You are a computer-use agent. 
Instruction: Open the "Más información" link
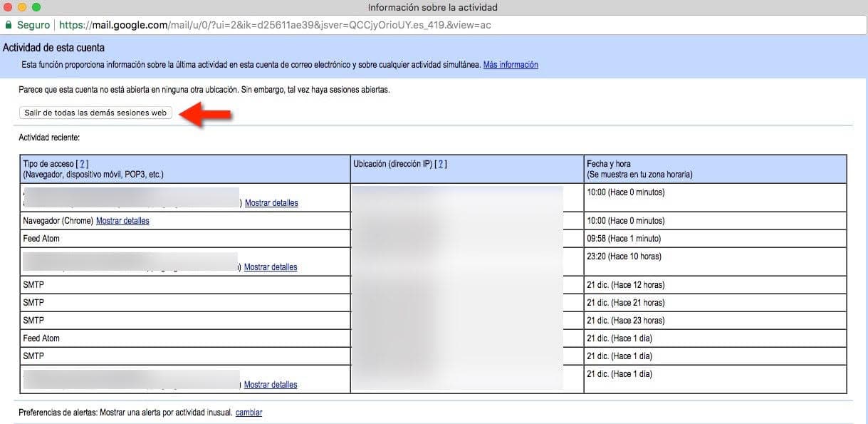[511, 65]
